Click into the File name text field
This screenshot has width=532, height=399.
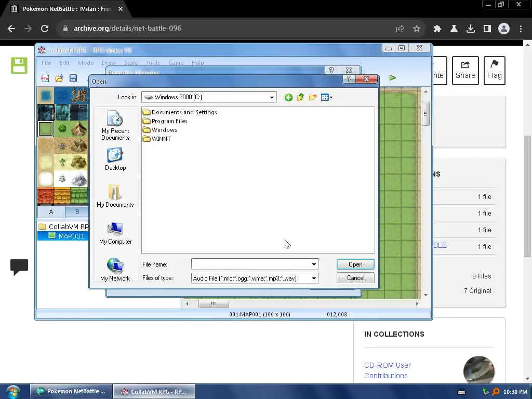click(x=251, y=264)
